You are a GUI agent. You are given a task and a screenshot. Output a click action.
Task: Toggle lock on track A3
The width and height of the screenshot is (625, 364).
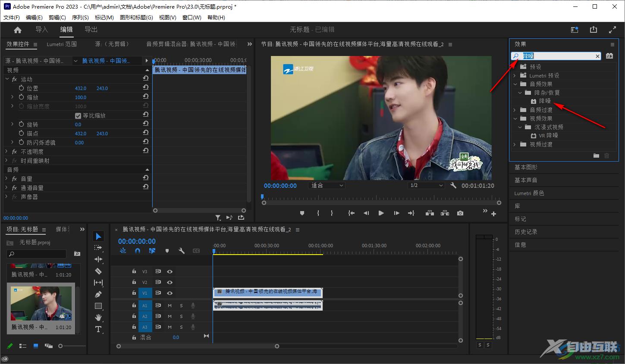[x=134, y=327]
